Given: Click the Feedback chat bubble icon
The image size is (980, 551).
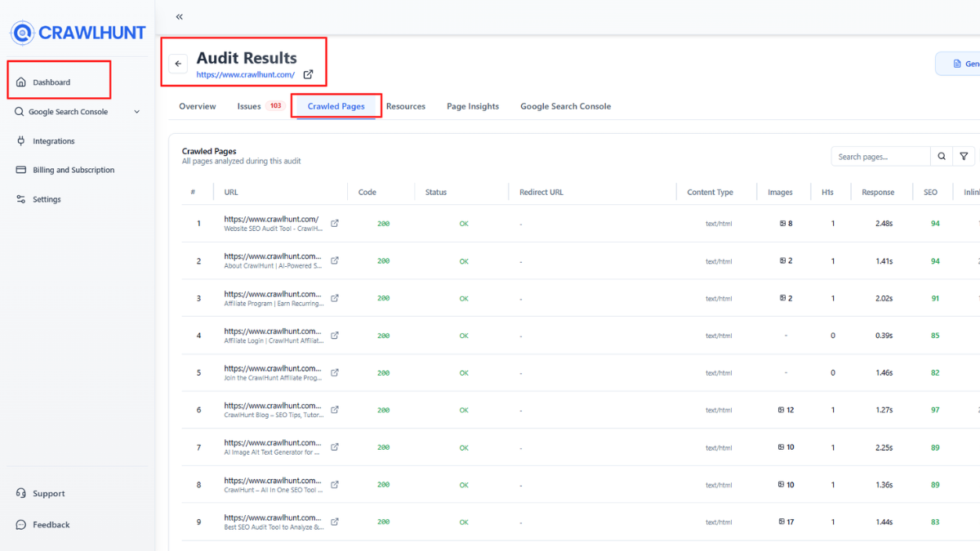Looking at the screenshot, I should point(21,525).
